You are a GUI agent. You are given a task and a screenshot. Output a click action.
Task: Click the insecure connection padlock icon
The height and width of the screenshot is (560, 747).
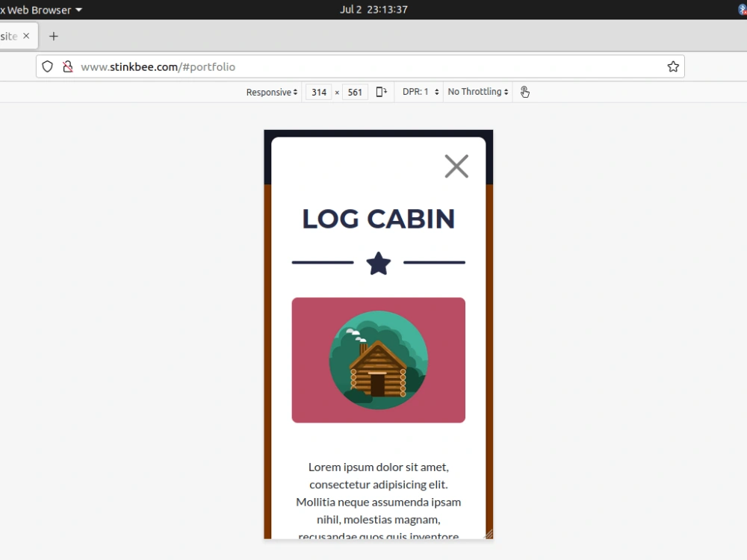(68, 66)
